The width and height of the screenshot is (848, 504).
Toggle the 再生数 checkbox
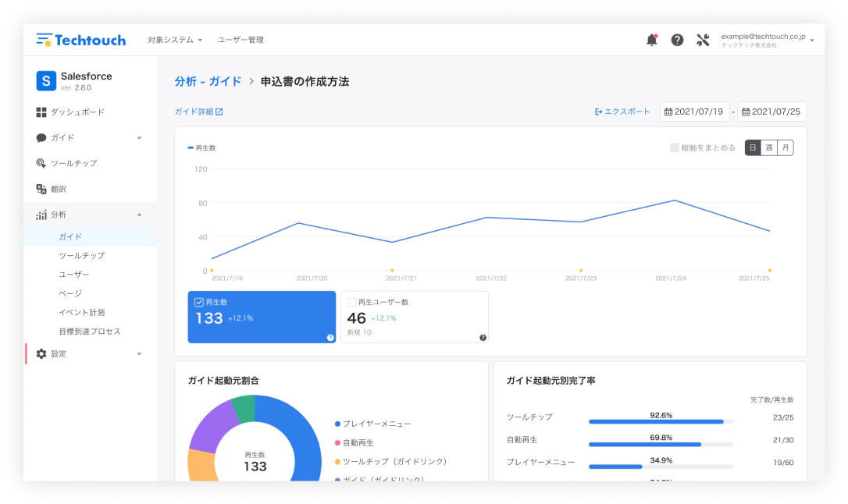[x=199, y=302]
